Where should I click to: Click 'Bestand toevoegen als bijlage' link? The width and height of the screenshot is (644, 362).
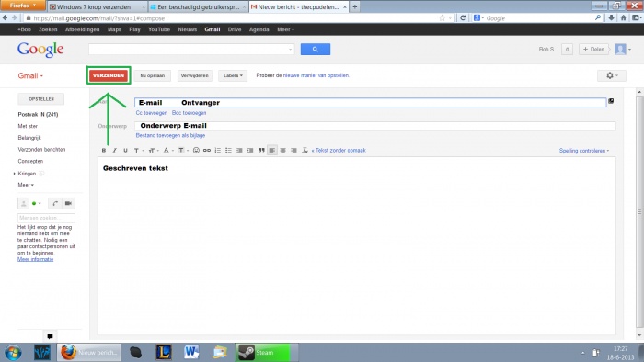click(170, 135)
